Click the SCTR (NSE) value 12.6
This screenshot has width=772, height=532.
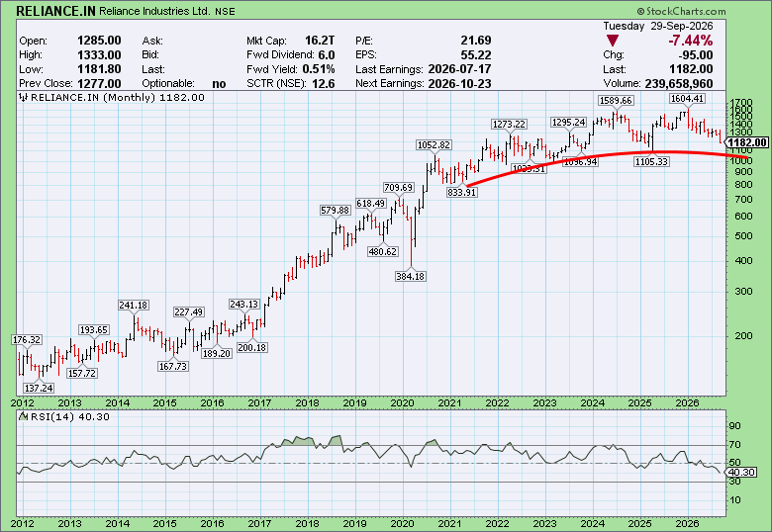[x=323, y=84]
